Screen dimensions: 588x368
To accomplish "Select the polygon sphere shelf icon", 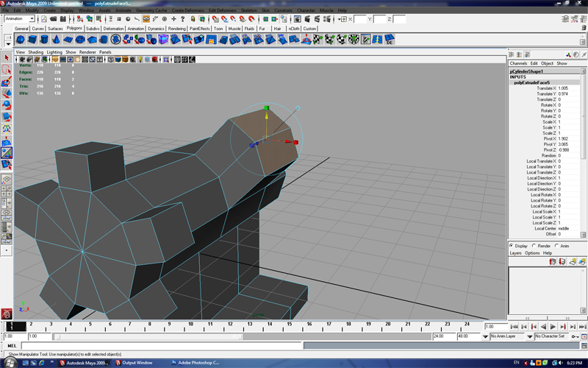I will pos(21,40).
